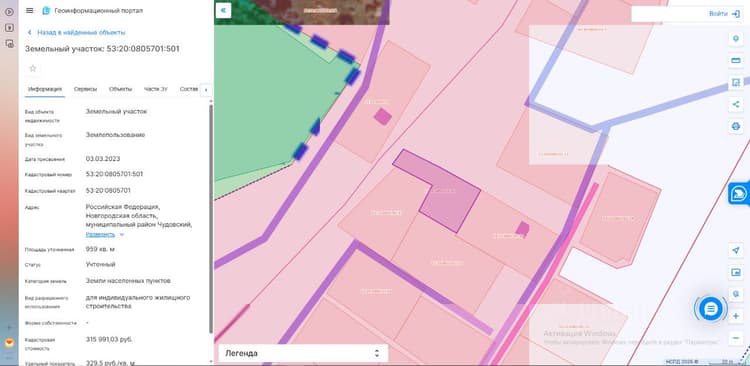
Task: Click the second browser sidebar icon with arrow
Action: click(9, 28)
